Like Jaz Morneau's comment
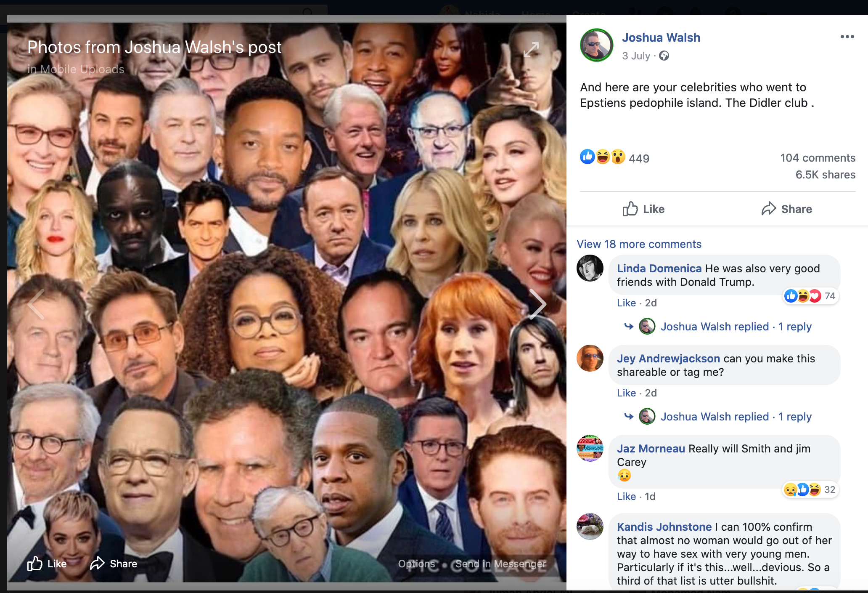This screenshot has height=593, width=868. pyautogui.click(x=626, y=497)
